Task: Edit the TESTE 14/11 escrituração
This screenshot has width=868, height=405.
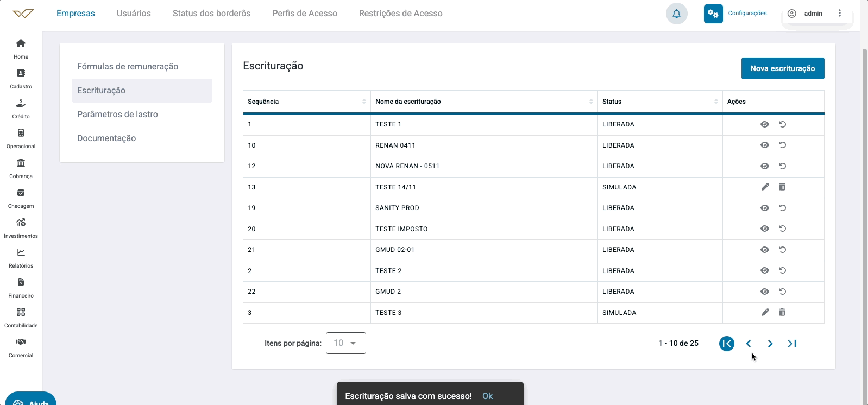Action: 765,187
